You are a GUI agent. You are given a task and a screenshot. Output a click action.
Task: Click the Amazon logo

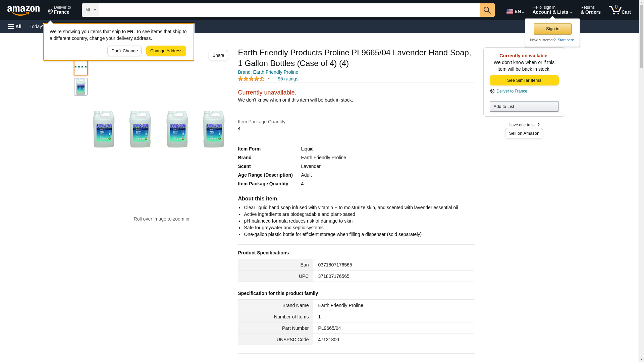pyautogui.click(x=23, y=10)
